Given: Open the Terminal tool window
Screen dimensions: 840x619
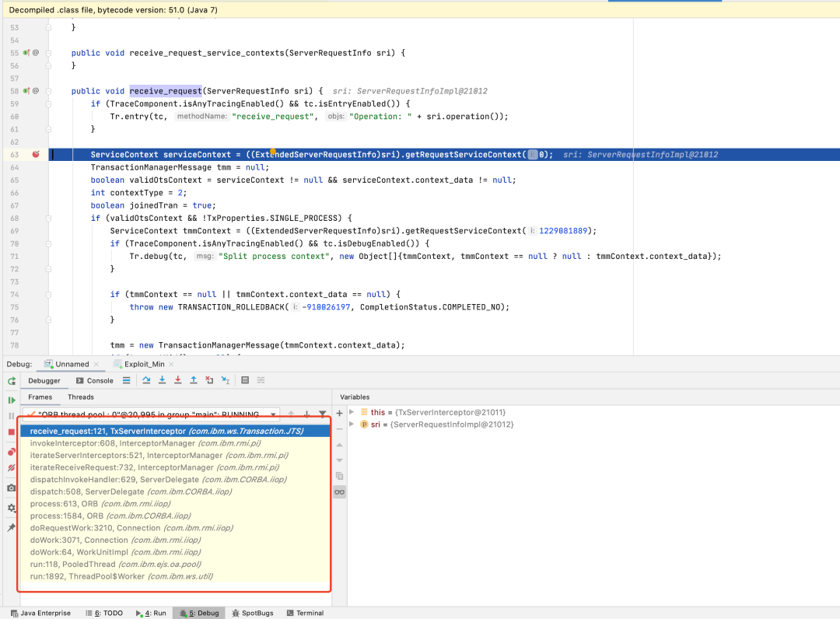Looking at the screenshot, I should 304,613.
